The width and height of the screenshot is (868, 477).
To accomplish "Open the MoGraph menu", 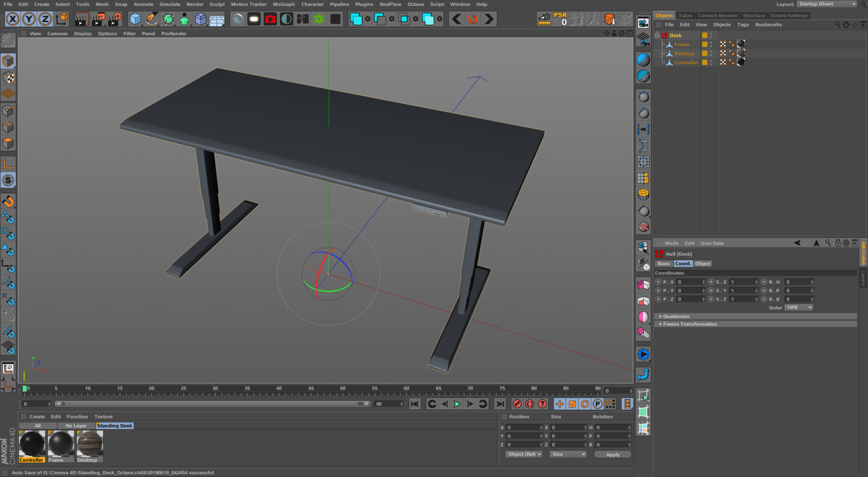I will click(x=284, y=4).
